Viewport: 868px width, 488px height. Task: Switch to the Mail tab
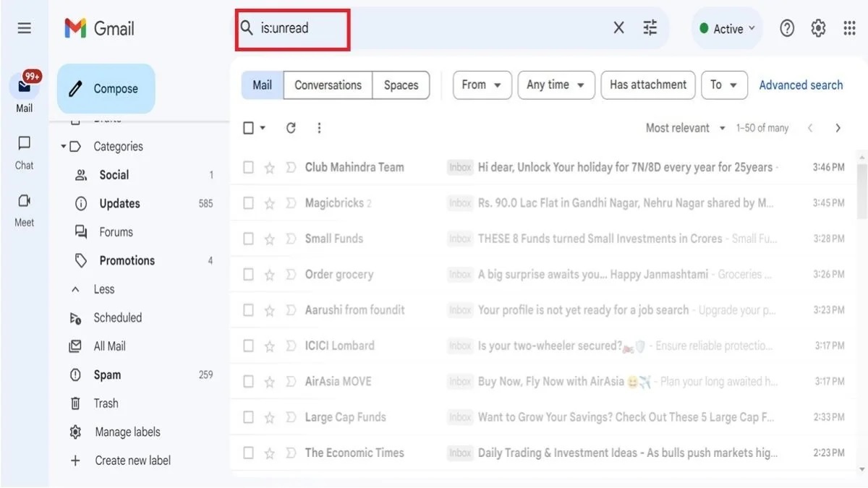point(262,85)
